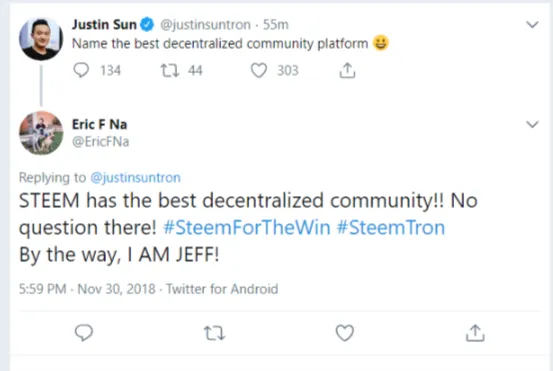553x371 pixels.
Task: Open Eric F Na display name
Action: tap(99, 124)
